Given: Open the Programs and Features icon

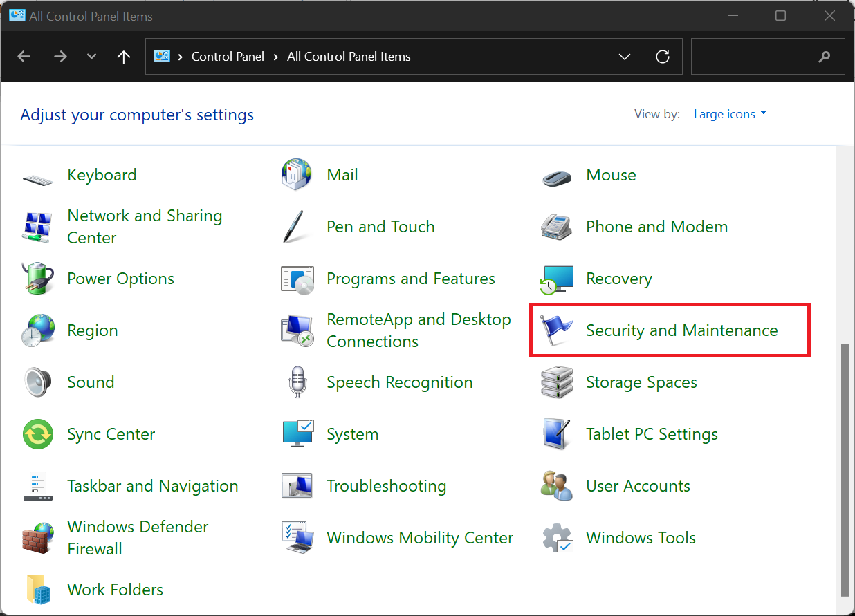Looking at the screenshot, I should (x=297, y=279).
